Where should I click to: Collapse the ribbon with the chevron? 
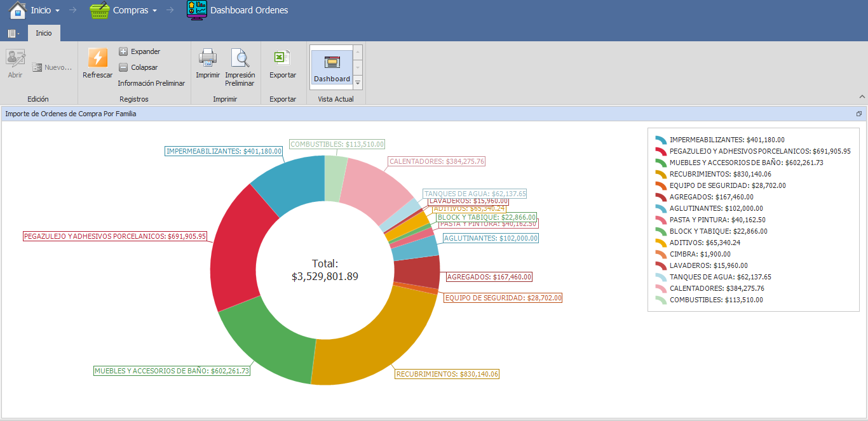point(862,97)
